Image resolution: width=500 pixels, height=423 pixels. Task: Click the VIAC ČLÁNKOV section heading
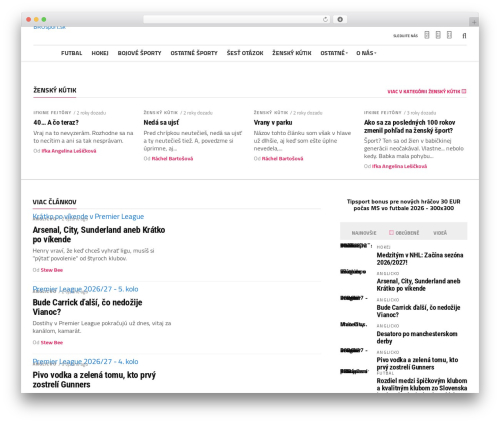point(54,202)
